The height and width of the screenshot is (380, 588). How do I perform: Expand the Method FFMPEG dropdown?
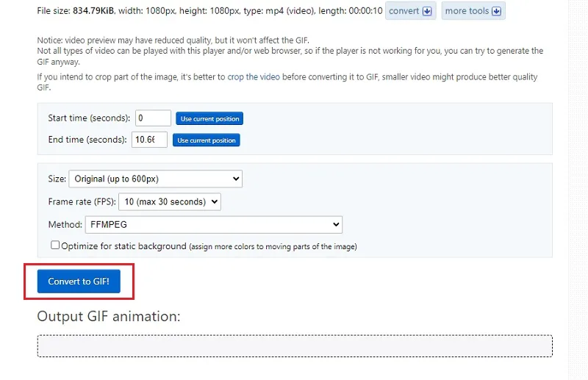click(214, 225)
